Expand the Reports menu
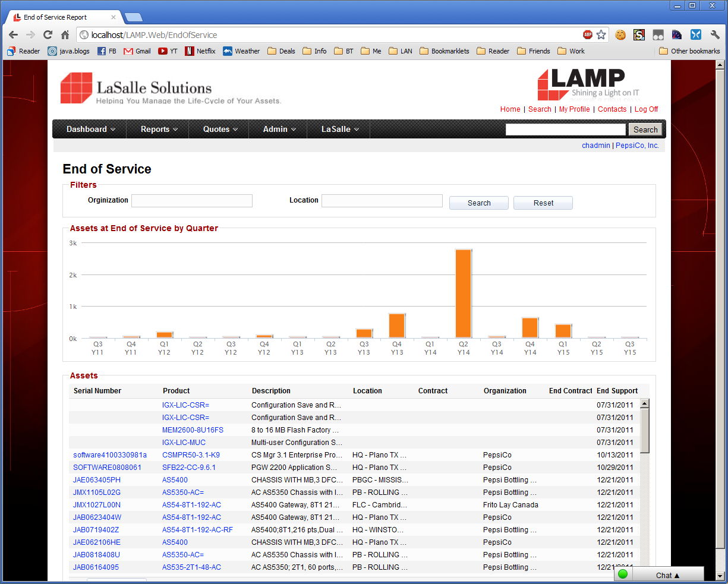 tap(159, 129)
